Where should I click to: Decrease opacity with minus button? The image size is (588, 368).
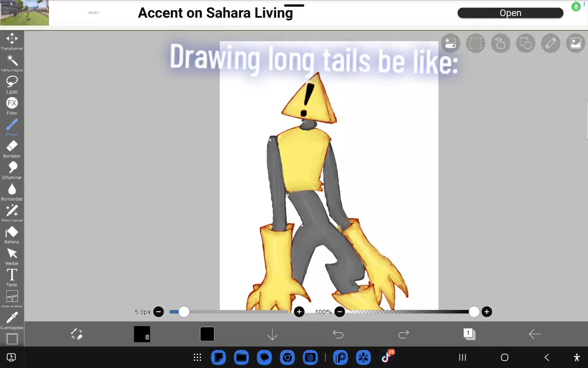[340, 312]
